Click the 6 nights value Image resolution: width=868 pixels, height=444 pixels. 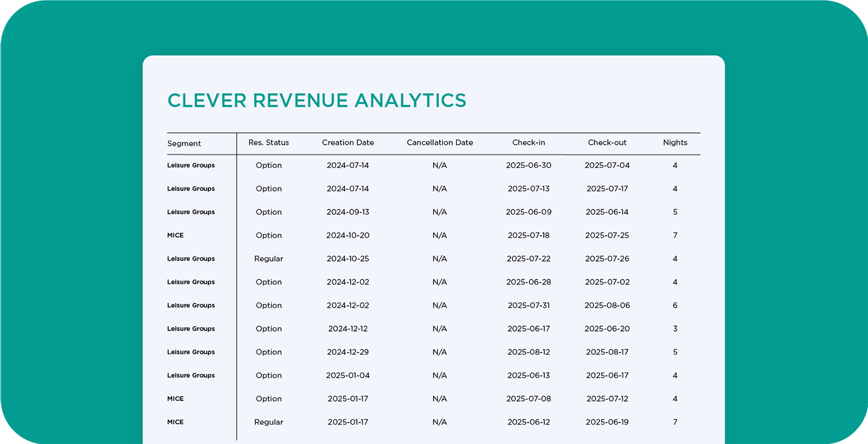(x=675, y=305)
